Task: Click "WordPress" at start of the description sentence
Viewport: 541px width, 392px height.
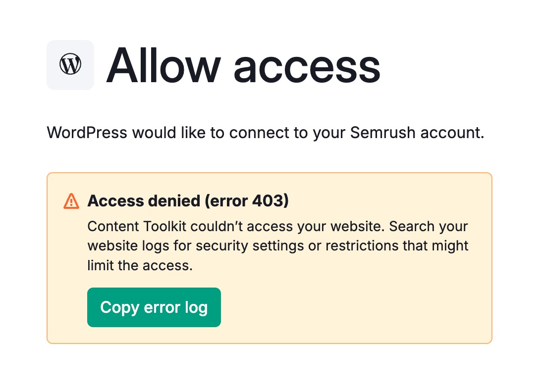Action: tap(87, 133)
